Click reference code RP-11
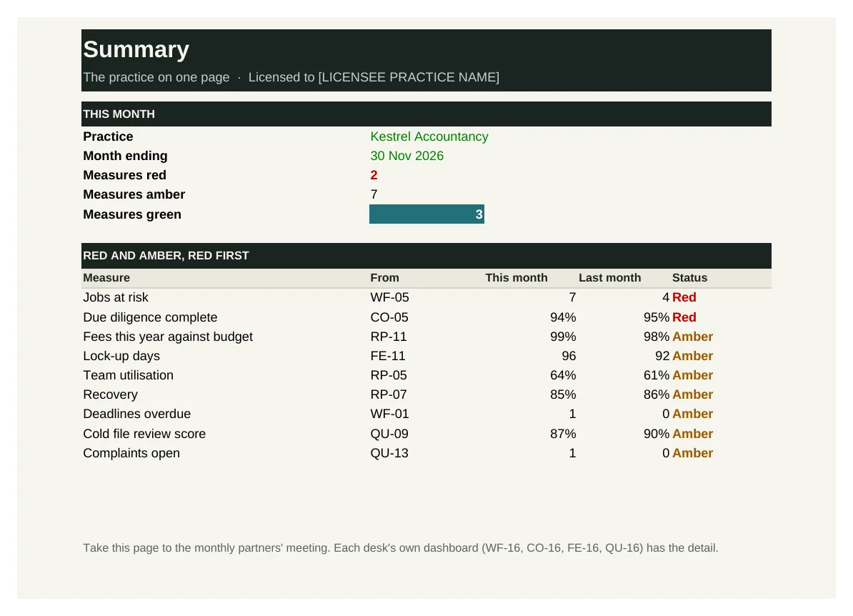Viewport: 853px width, 616px height. [x=389, y=337]
